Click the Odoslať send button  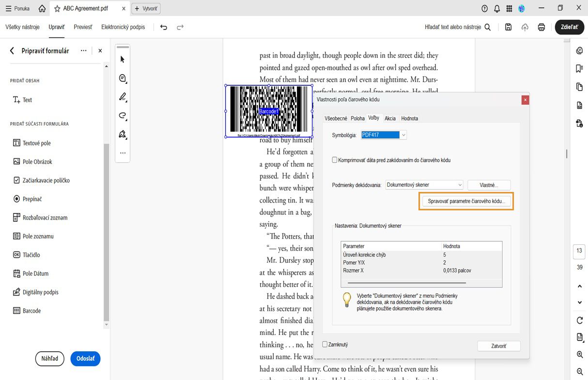click(x=85, y=359)
